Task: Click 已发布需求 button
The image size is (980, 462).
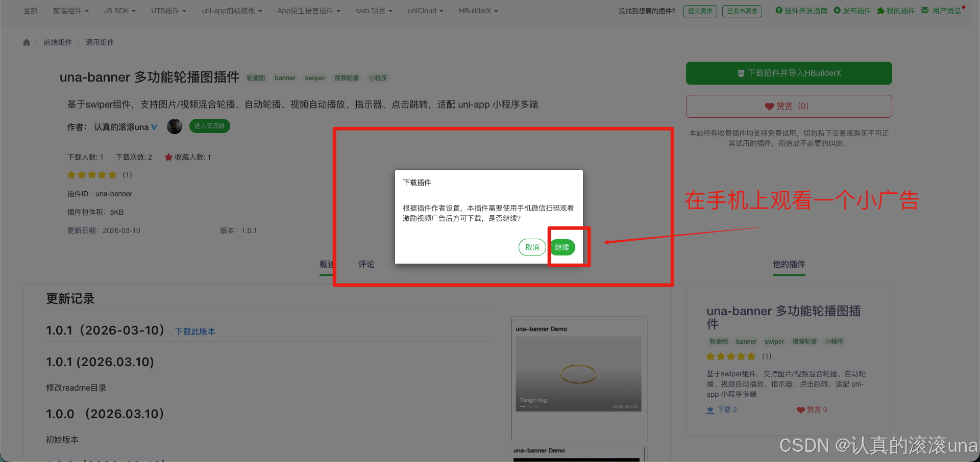Action: point(742,11)
